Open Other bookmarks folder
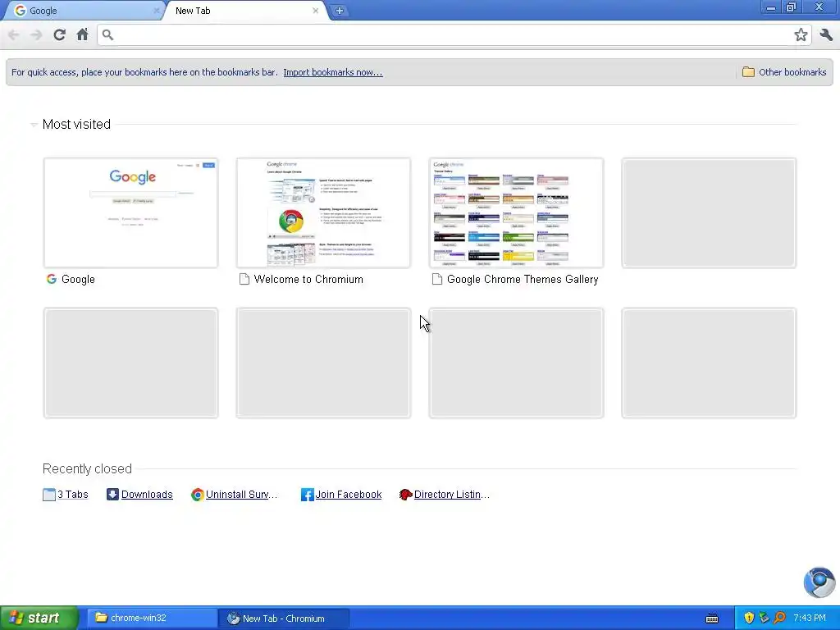This screenshot has width=840, height=630. pyautogui.click(x=784, y=72)
